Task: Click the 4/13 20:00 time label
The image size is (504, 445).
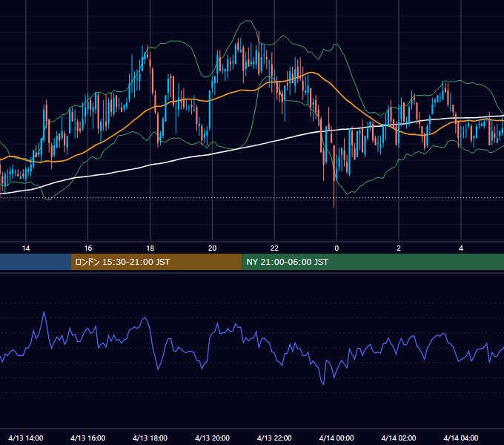Action: point(212,438)
